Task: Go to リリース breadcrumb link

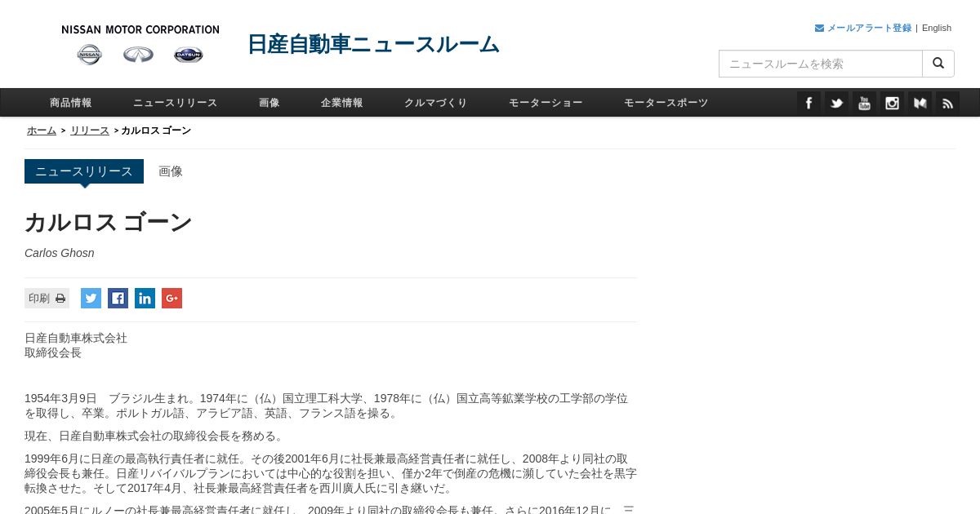Action: pos(90,131)
